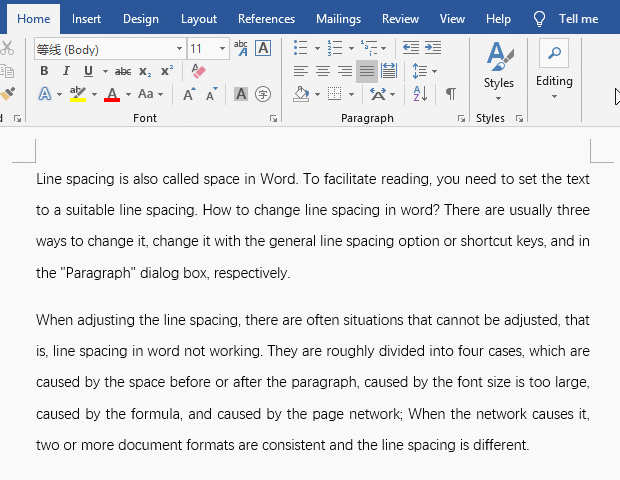This screenshot has width=620, height=480.
Task: Open shading color dropdown arrow
Action: pyautogui.click(x=317, y=94)
